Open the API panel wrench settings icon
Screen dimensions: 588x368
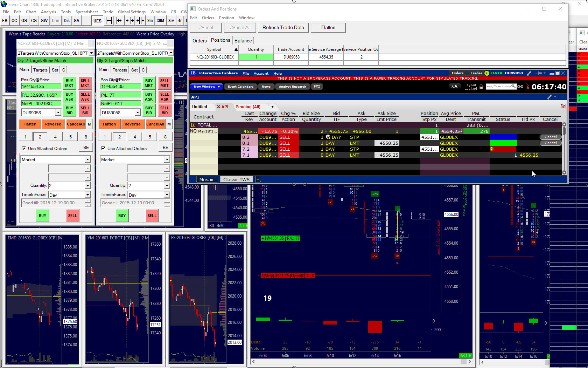click(x=549, y=97)
